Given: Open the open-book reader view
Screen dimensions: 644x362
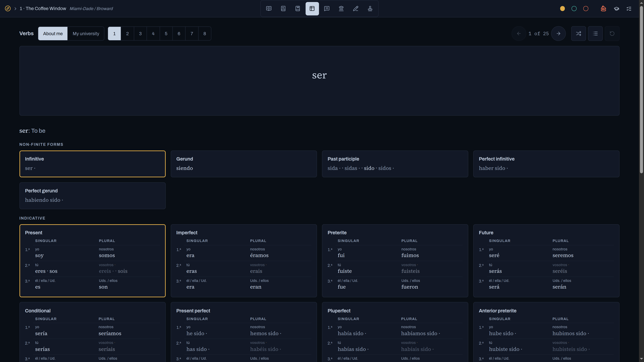Looking at the screenshot, I should coord(269,9).
